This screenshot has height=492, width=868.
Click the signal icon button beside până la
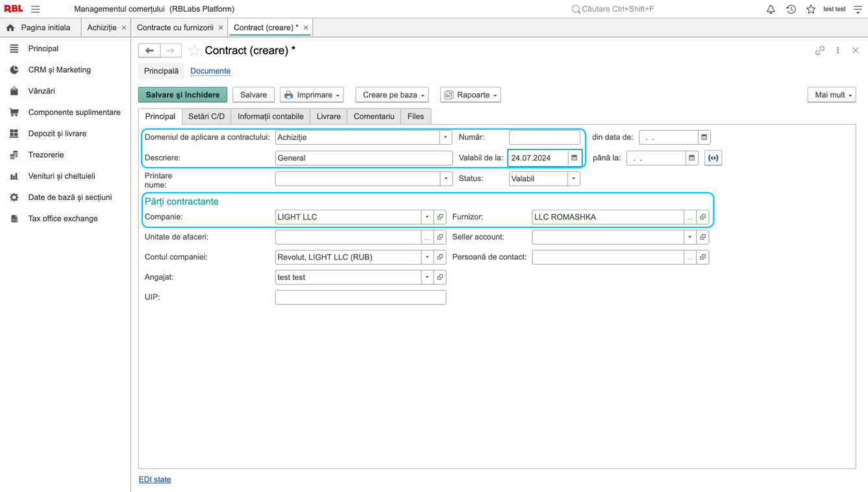point(713,158)
